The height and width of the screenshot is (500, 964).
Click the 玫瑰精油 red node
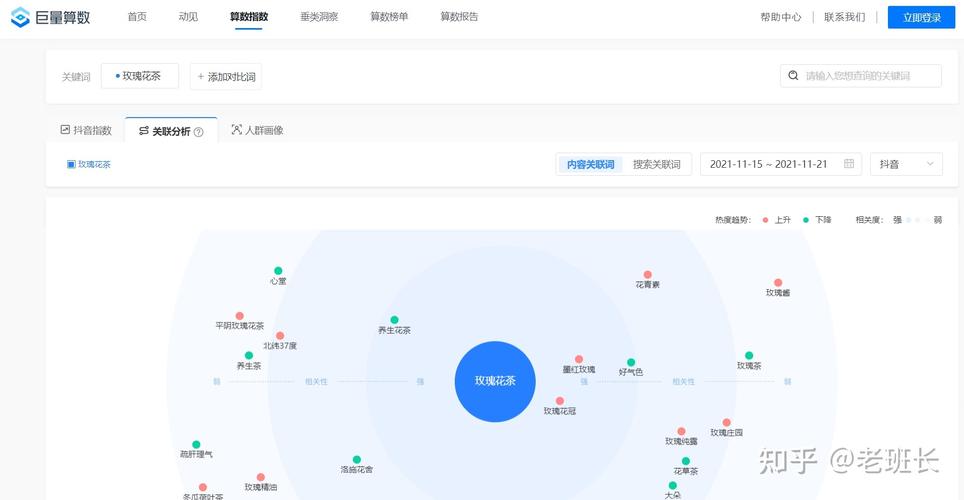[261, 477]
